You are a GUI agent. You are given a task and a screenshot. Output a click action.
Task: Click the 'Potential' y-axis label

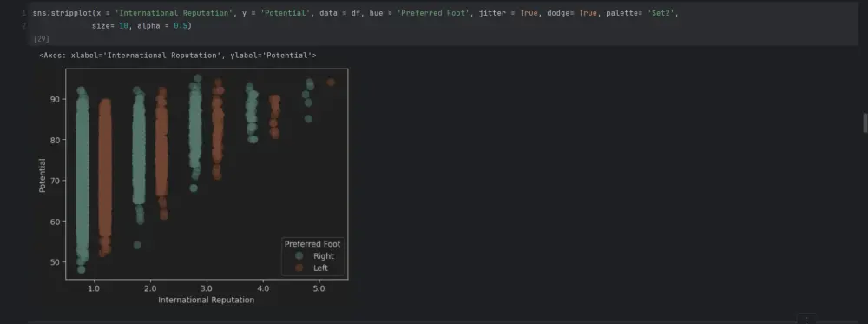coord(42,175)
